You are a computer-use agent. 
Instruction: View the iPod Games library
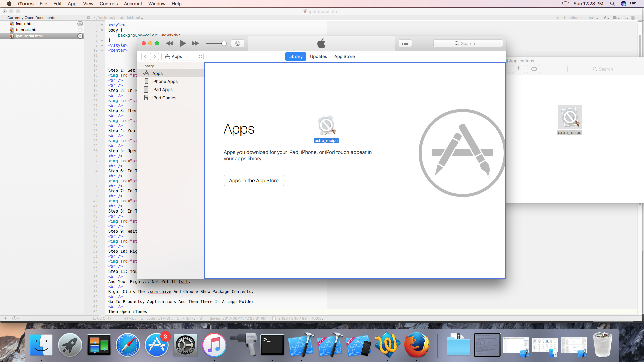click(x=164, y=98)
